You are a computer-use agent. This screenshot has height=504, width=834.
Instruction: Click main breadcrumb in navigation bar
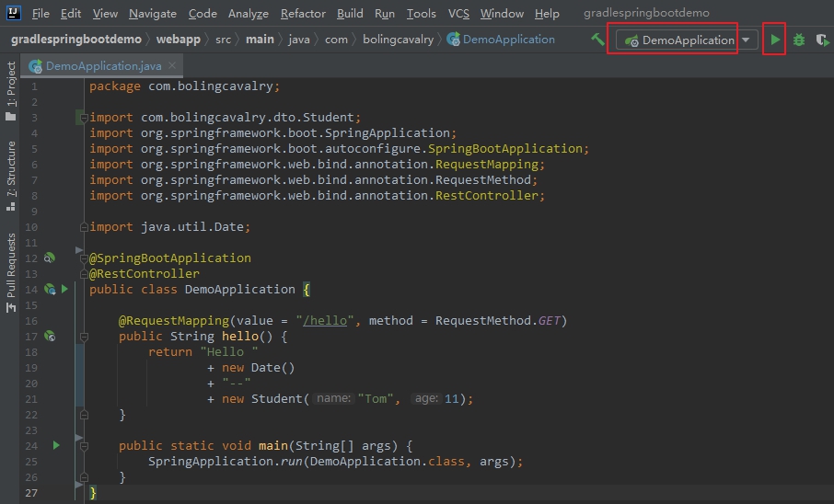pos(260,40)
